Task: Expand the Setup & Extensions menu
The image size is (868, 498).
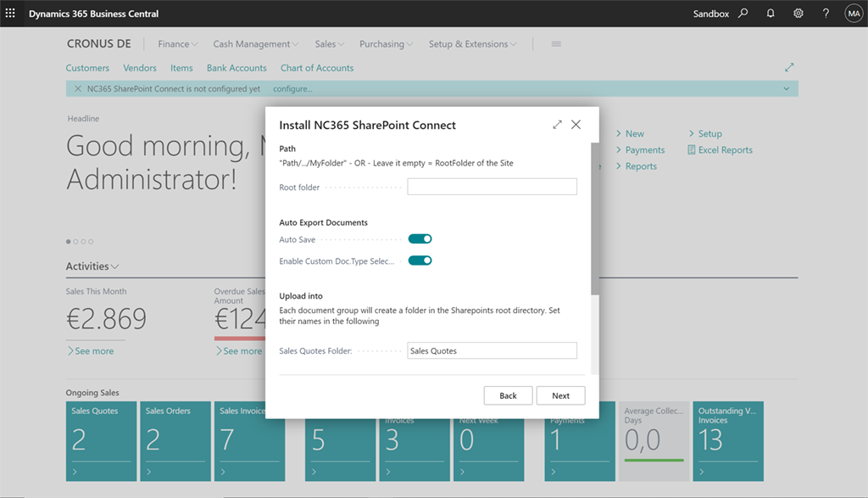Action: tap(472, 44)
